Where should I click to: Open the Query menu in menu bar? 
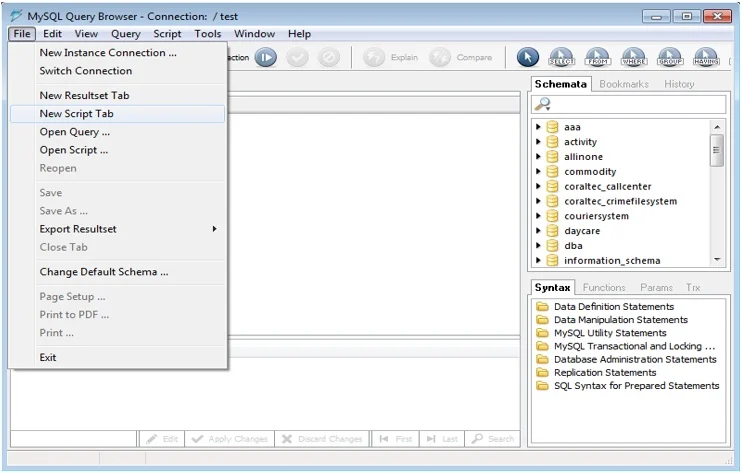pos(125,34)
